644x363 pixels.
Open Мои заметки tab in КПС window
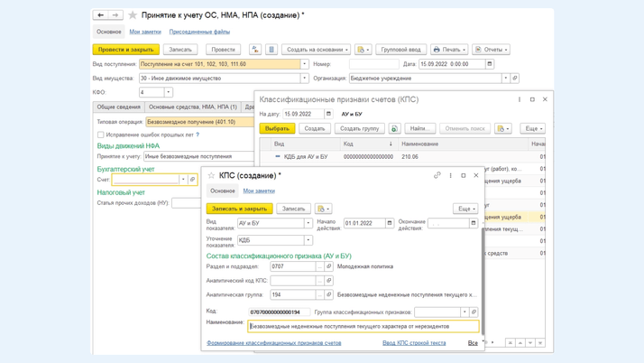click(259, 191)
